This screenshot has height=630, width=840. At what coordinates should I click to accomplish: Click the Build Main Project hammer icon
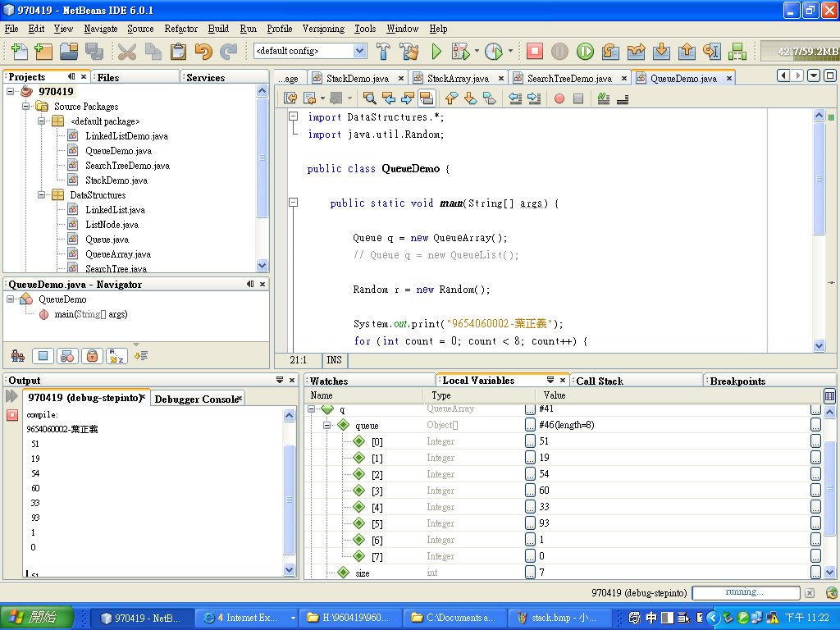click(x=383, y=52)
